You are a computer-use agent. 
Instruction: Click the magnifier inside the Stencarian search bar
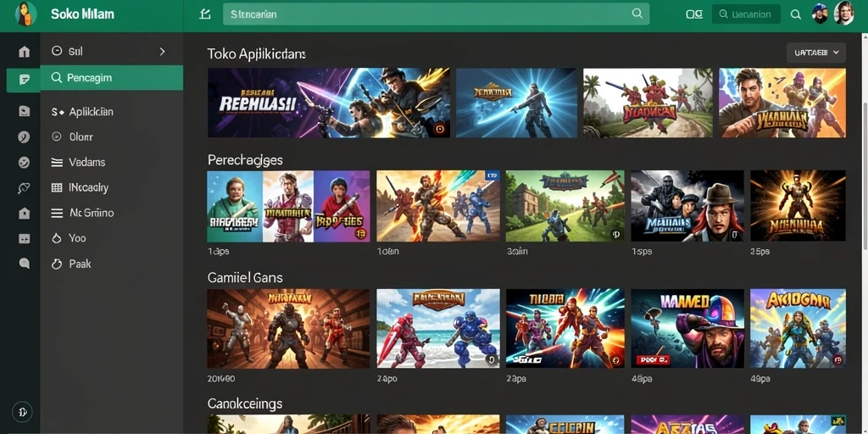click(x=637, y=14)
